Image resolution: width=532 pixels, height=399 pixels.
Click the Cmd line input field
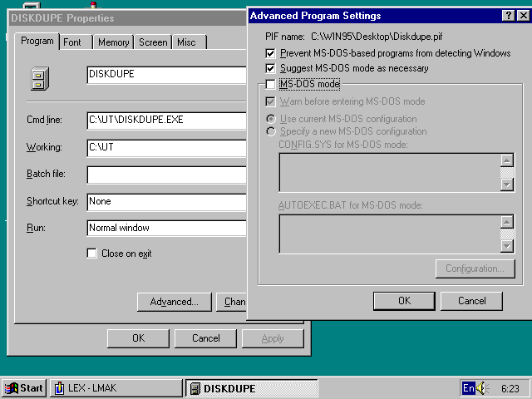point(166,121)
